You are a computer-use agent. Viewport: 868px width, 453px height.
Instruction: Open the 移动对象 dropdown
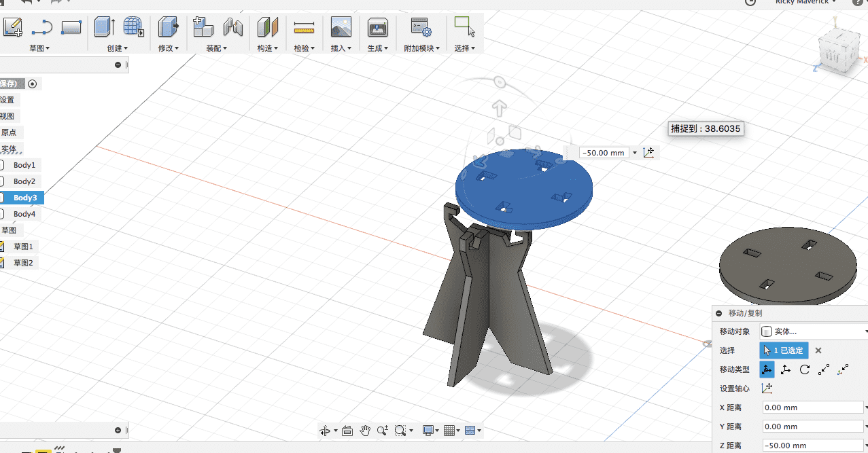[813, 331]
